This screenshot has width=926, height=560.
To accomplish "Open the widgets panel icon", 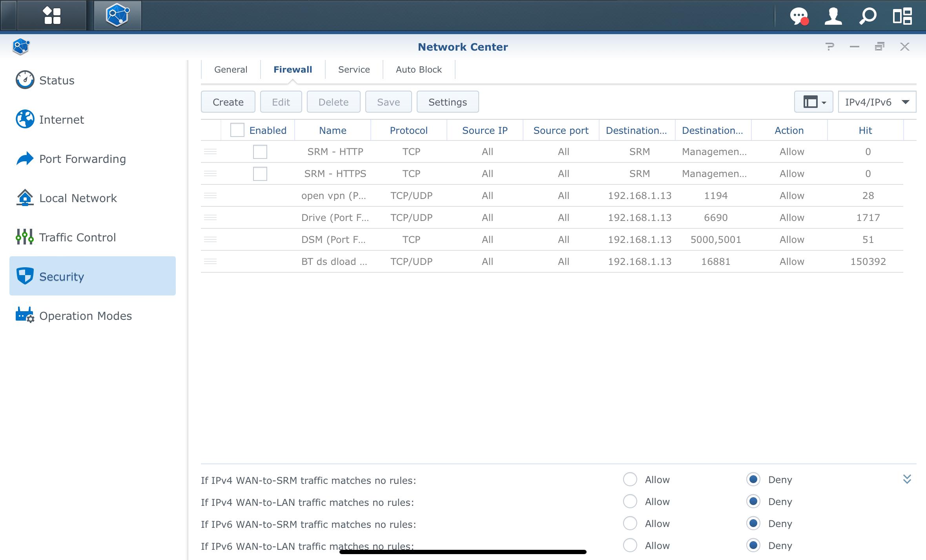I will click(x=902, y=16).
